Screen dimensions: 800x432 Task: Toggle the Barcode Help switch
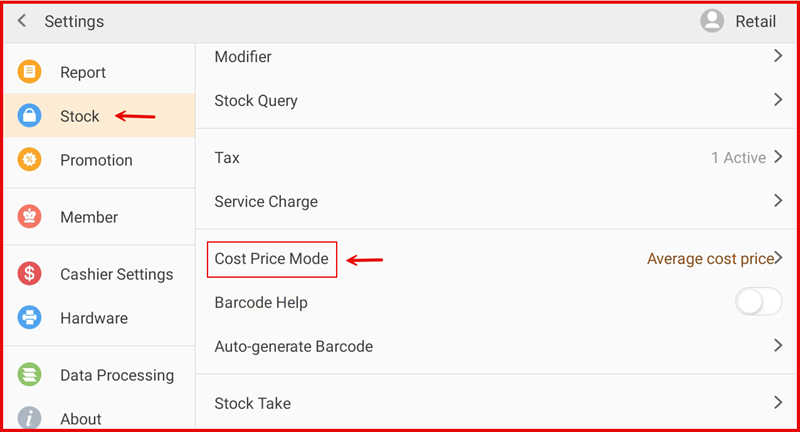(758, 302)
